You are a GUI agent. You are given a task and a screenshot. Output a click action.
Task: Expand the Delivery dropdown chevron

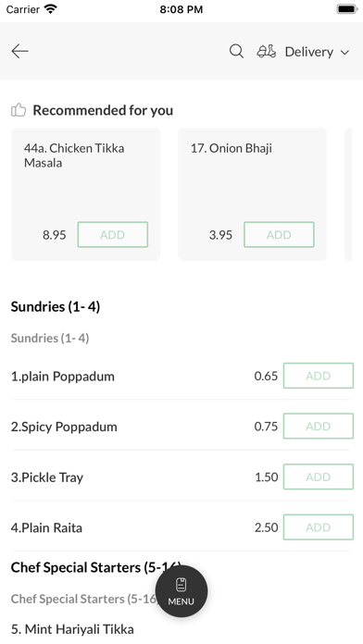tap(344, 52)
